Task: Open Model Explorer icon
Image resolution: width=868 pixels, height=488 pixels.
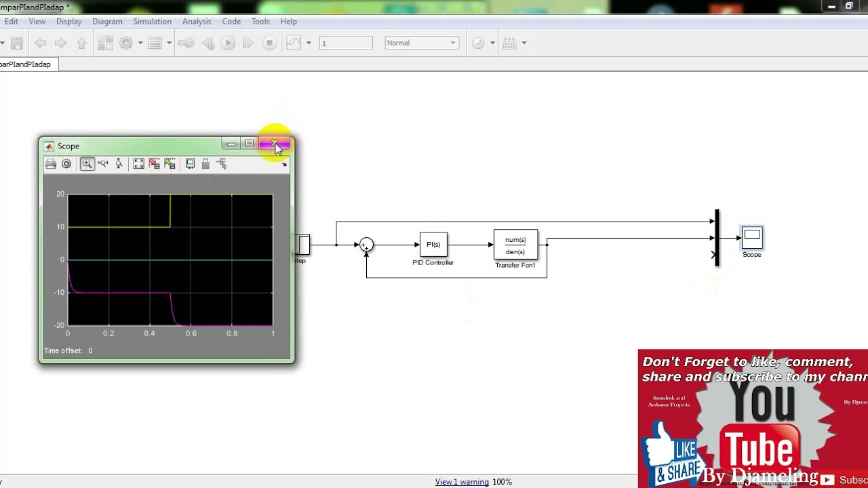Action: coord(155,43)
